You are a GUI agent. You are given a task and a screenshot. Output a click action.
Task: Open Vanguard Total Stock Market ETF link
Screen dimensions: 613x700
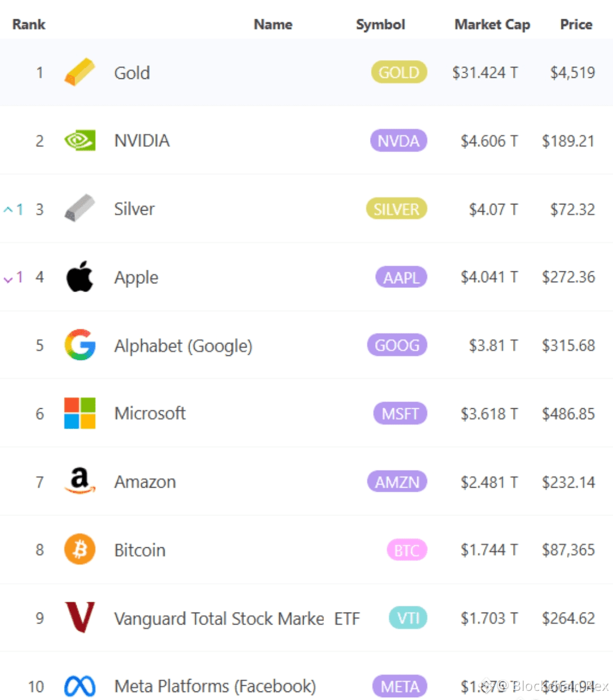coord(236,618)
